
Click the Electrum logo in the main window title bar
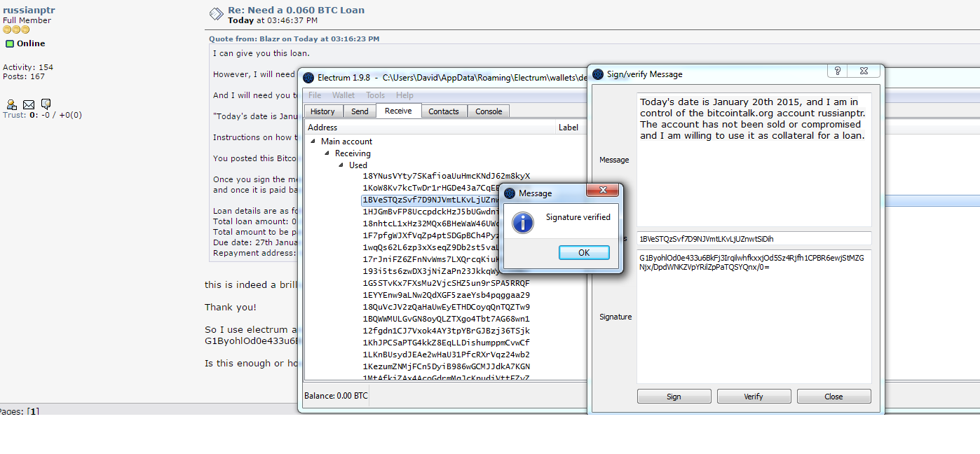pyautogui.click(x=308, y=77)
